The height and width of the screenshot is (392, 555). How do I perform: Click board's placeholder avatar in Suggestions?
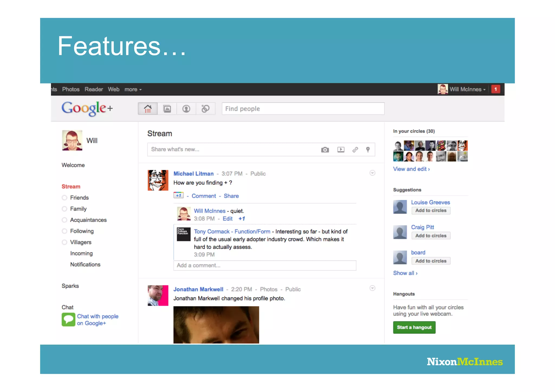400,257
